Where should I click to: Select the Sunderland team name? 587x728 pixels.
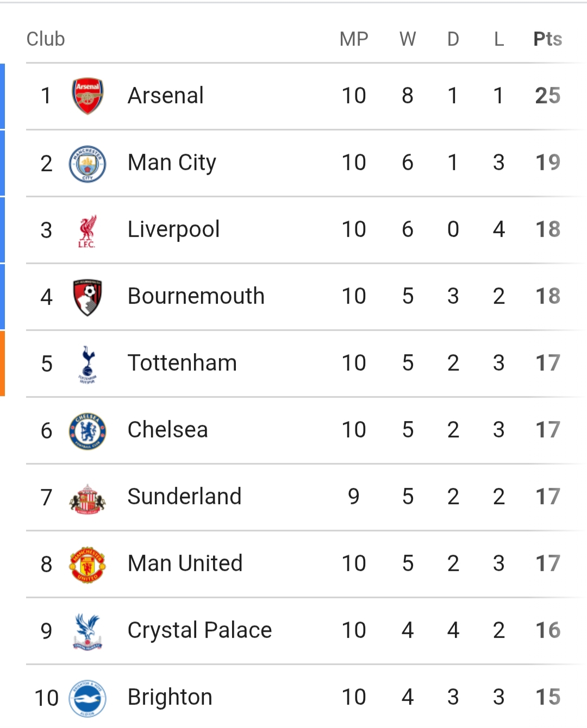coord(184,497)
